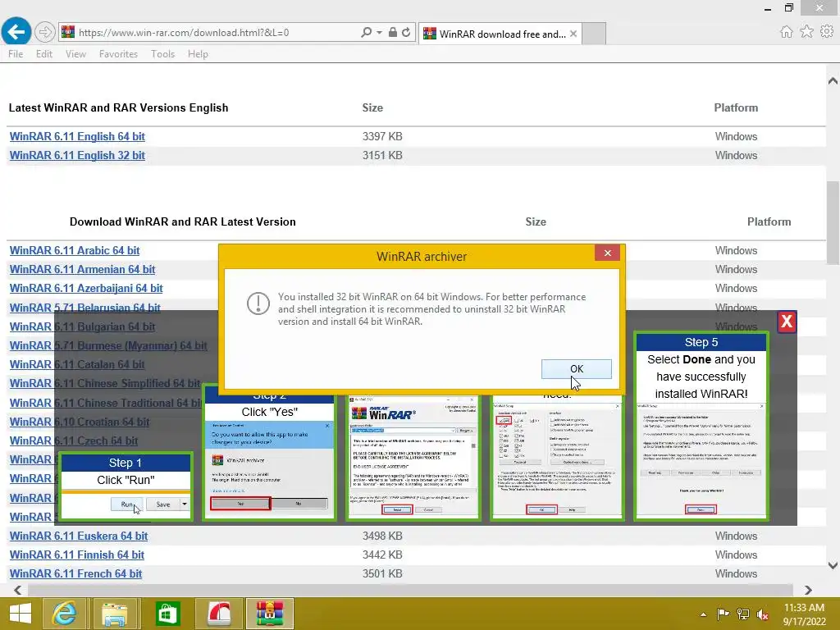Click the URL address field

tap(214, 33)
